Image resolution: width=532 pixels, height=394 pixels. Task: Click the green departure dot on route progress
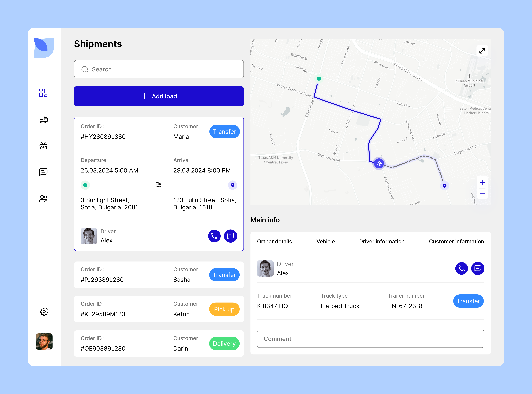point(85,185)
